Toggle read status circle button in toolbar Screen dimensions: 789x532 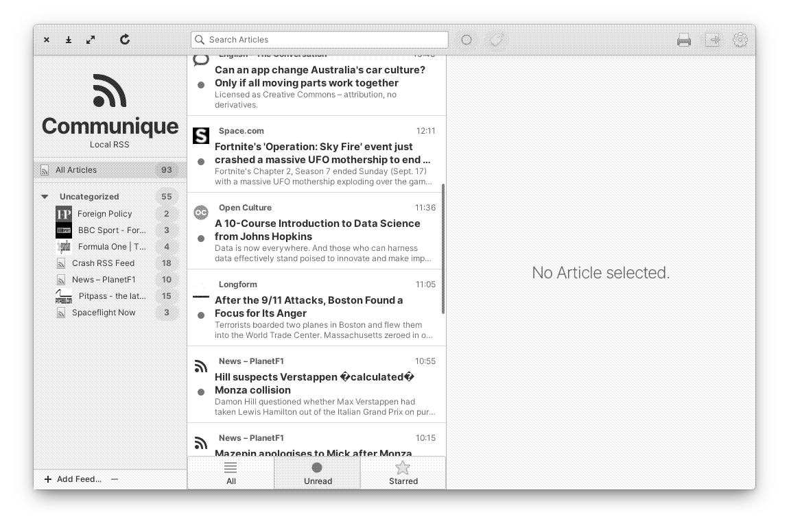click(467, 40)
